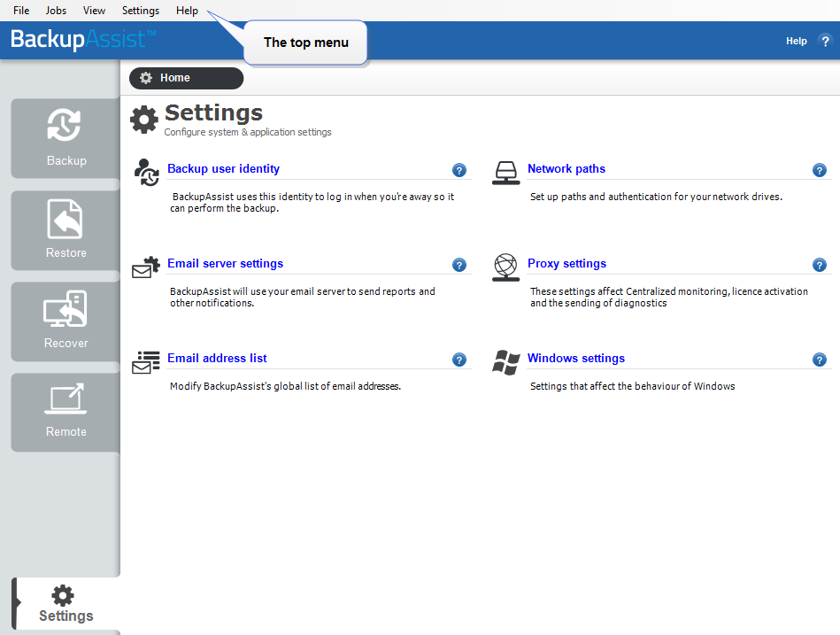The image size is (840, 635).
Task: Open help for Network paths
Action: coord(819,170)
